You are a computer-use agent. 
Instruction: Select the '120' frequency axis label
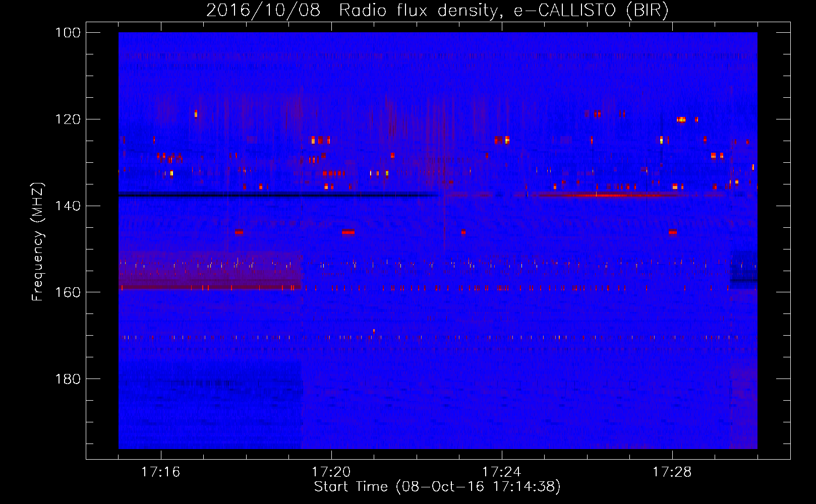click(x=68, y=119)
